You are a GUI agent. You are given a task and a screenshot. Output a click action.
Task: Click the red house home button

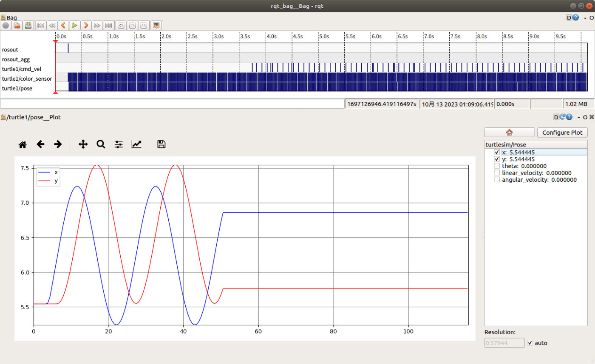pyautogui.click(x=509, y=132)
